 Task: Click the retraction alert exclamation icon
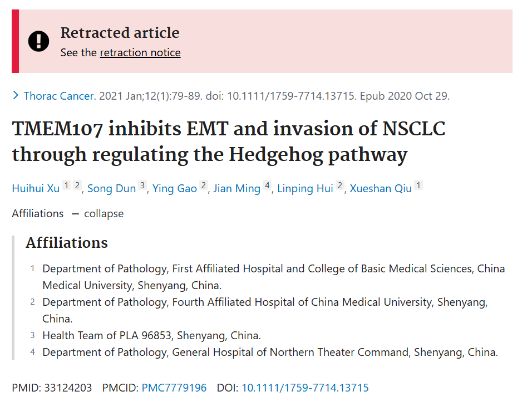click(39, 41)
